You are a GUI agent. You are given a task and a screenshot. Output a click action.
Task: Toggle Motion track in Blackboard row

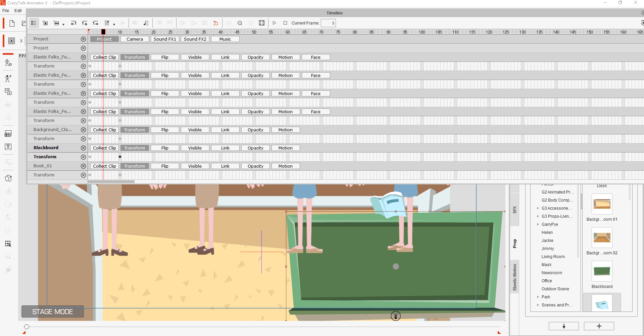(286, 148)
